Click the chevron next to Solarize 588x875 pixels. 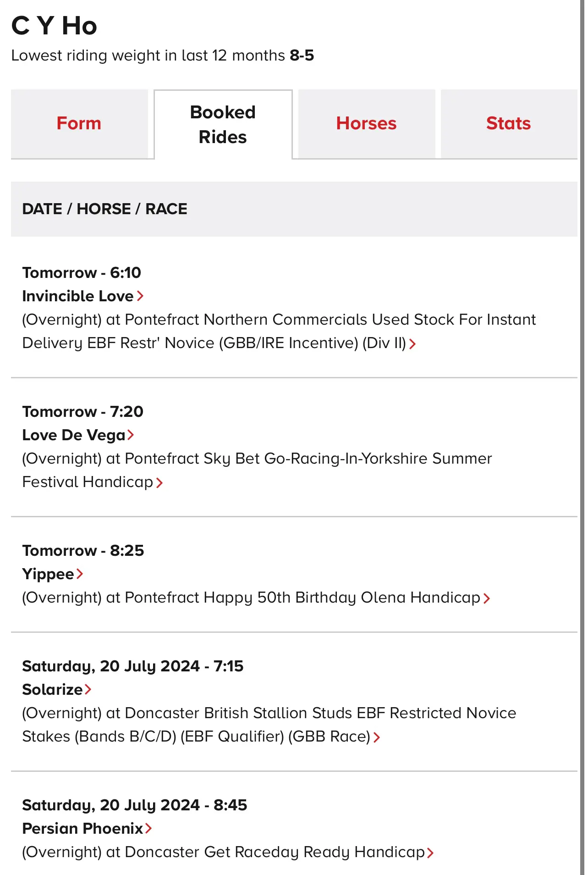[x=88, y=689]
